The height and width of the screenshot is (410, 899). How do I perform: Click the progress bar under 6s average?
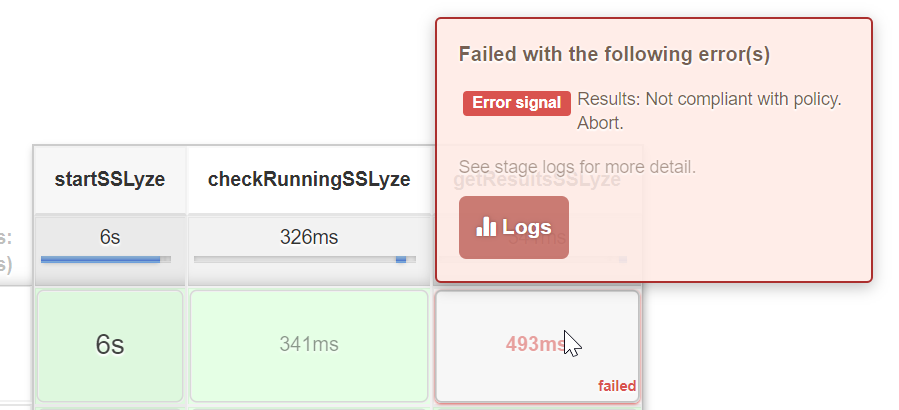coord(106,260)
